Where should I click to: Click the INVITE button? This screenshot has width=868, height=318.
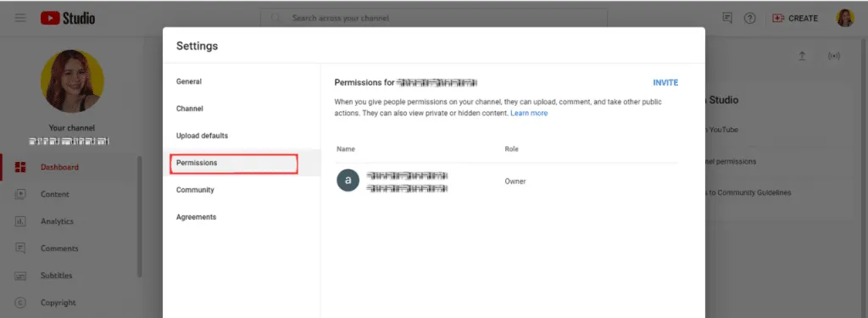pyautogui.click(x=665, y=82)
